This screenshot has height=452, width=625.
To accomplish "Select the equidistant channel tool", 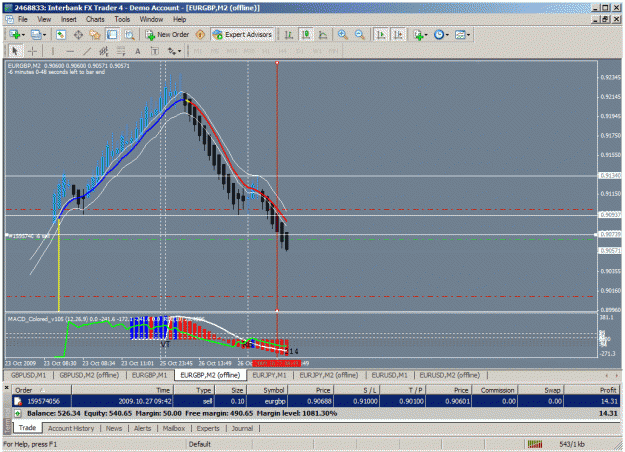I will tap(104, 51).
